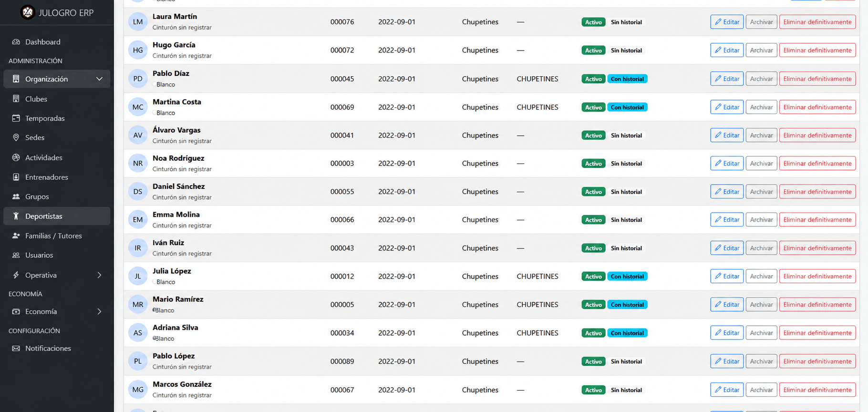Click the Organización building icon
The width and height of the screenshot is (868, 412).
[16, 79]
